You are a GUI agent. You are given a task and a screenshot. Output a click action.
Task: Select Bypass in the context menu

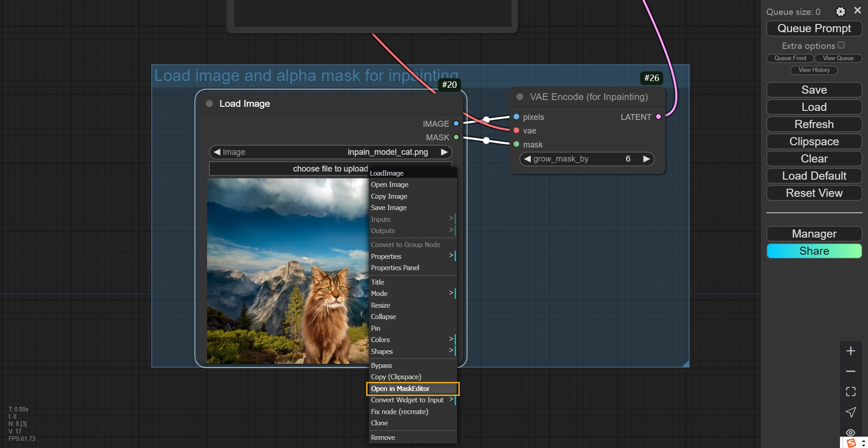pos(413,365)
